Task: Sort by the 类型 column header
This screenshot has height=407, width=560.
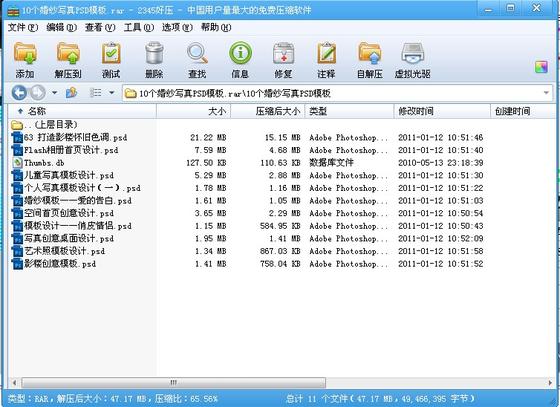Action: tap(349, 111)
